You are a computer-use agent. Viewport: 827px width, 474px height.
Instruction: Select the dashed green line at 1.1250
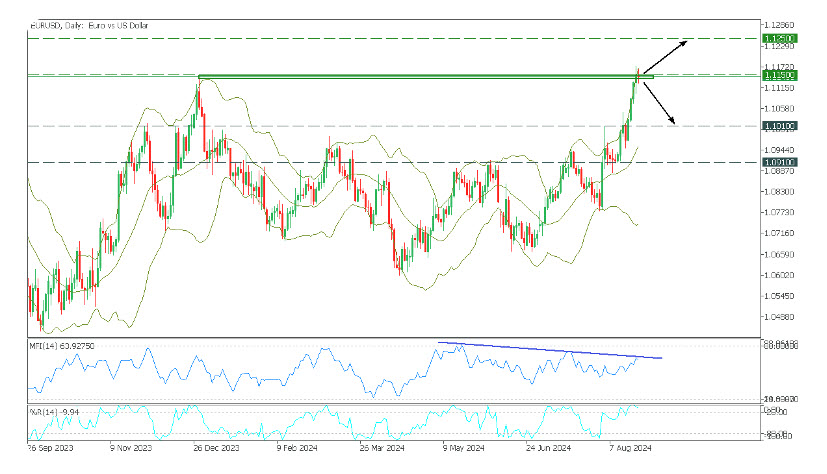tap(400, 38)
